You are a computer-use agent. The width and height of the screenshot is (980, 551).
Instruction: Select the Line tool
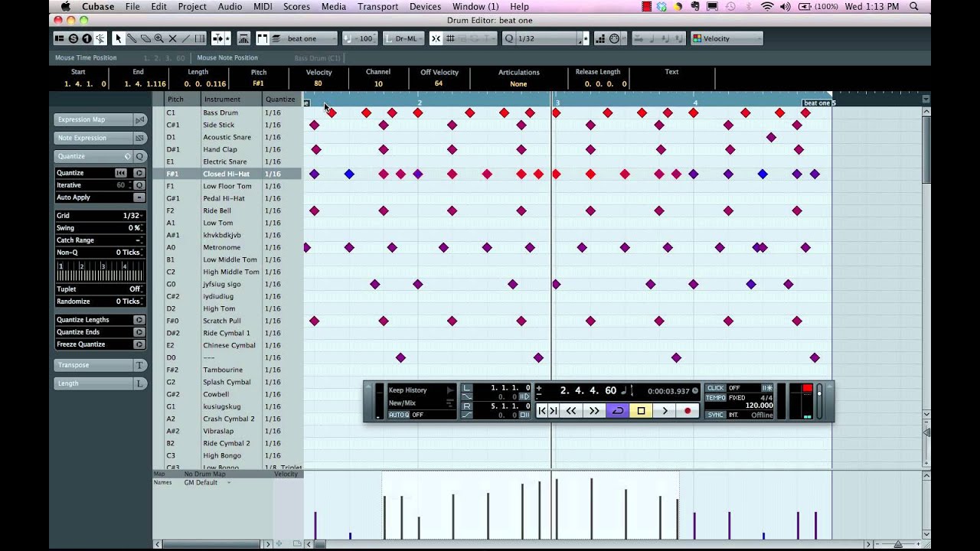click(x=186, y=38)
